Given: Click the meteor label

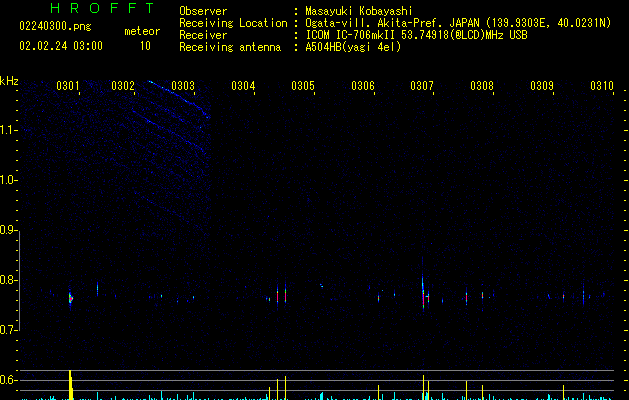Looking at the screenshot, I should tap(142, 31).
